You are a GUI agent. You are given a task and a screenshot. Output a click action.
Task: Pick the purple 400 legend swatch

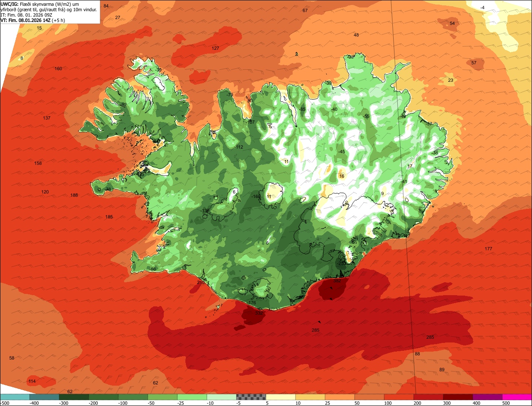pos(487,397)
